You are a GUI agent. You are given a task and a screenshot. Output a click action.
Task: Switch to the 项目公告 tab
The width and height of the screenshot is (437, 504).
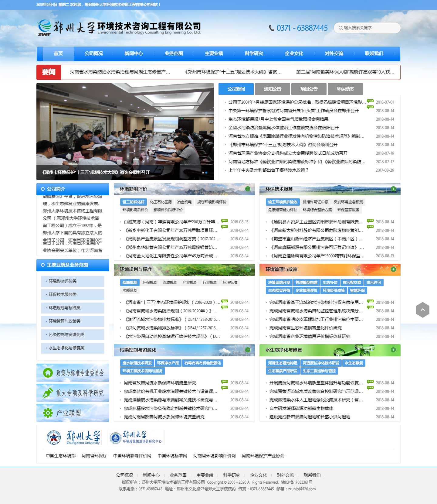coord(309,89)
